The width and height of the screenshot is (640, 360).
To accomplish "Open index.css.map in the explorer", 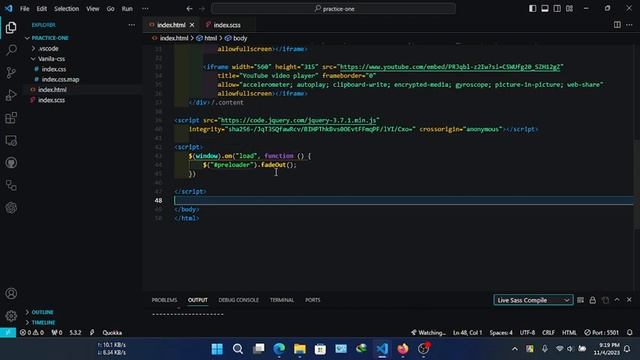I will [60, 79].
